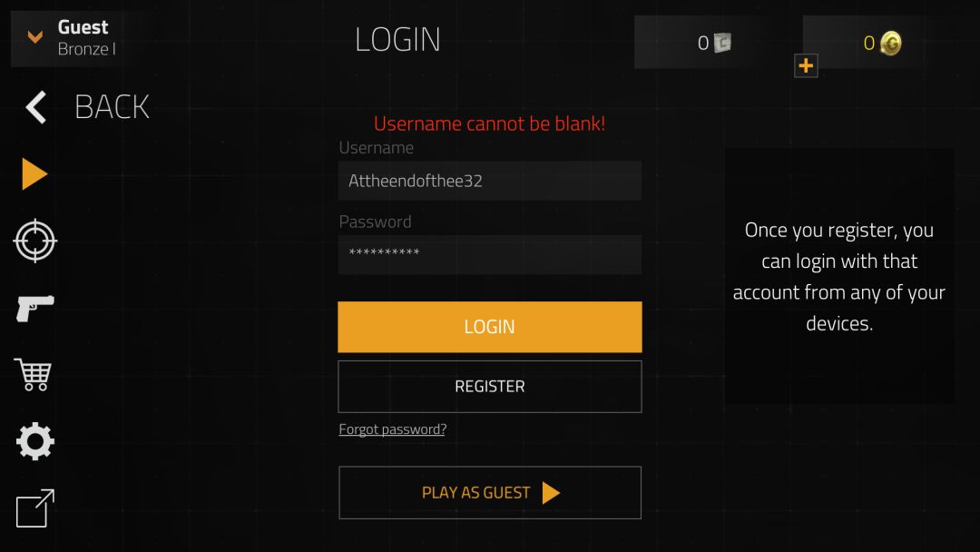
Task: Go back using the BACK arrow
Action: (x=35, y=107)
